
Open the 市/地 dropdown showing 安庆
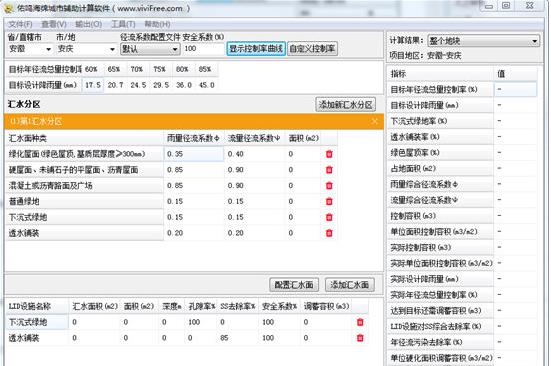86,49
